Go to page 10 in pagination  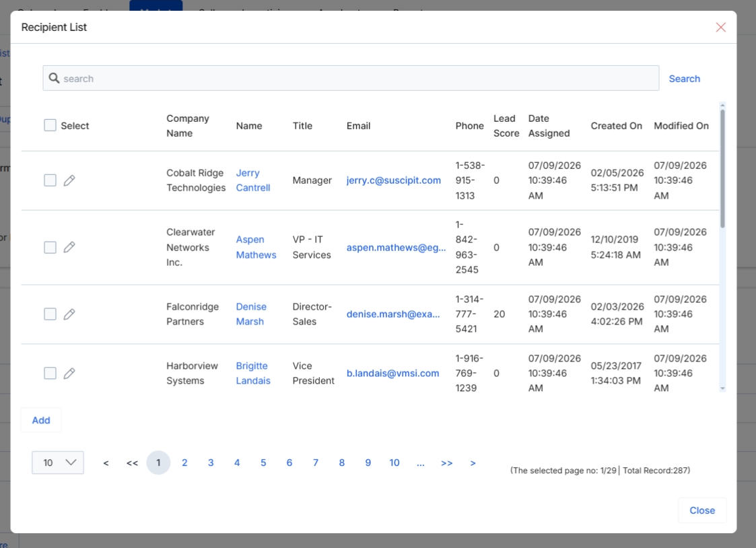point(394,463)
